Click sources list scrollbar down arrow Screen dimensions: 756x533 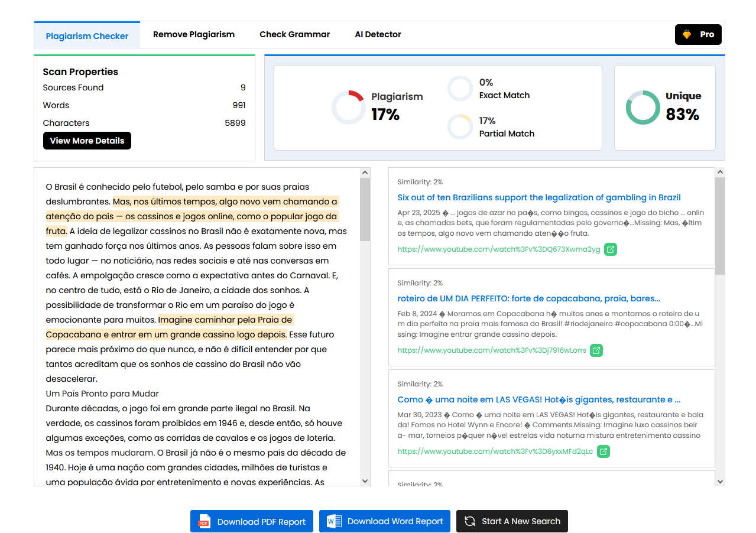(x=719, y=481)
